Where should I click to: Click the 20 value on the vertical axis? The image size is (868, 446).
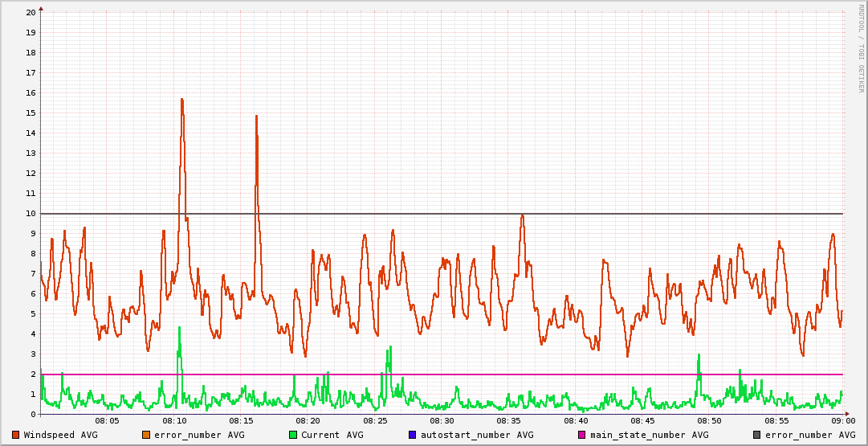tap(31, 13)
